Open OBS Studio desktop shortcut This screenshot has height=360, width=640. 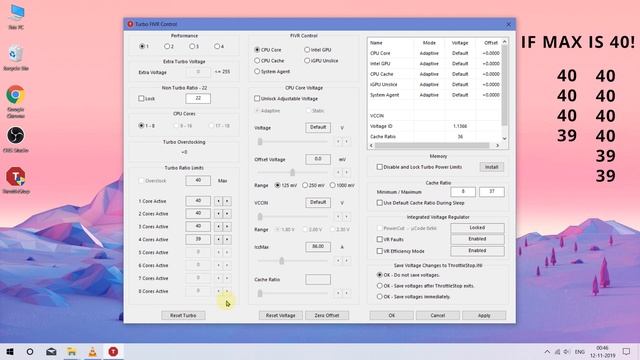click(16, 140)
